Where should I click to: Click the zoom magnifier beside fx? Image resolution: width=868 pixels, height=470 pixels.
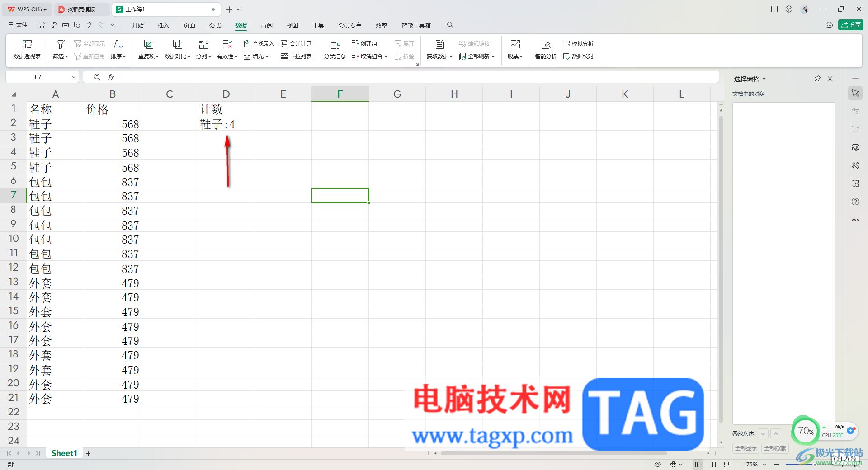click(97, 77)
